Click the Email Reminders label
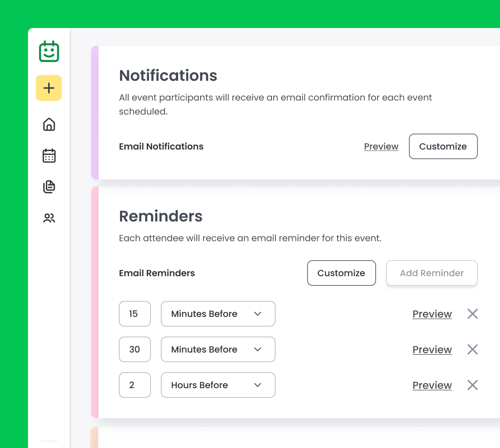Screen dimensions: 500x448 tap(157, 273)
